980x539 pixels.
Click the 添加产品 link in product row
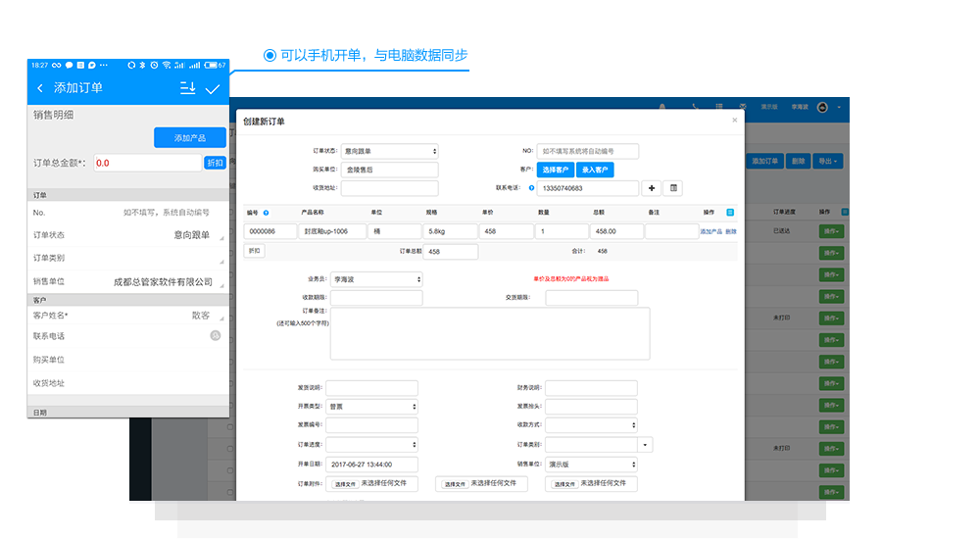pyautogui.click(x=710, y=232)
